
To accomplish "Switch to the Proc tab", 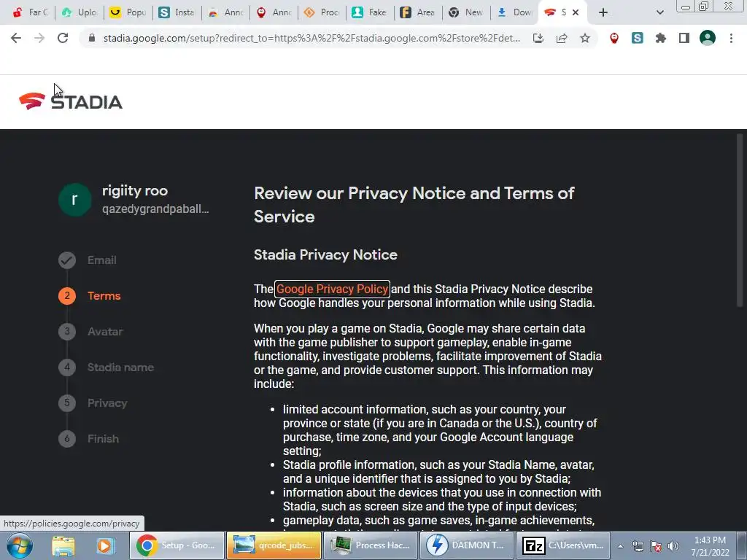I will coord(322,12).
